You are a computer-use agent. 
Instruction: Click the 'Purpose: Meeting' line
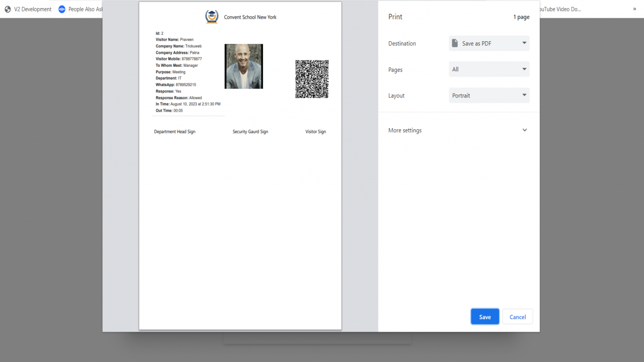tap(171, 72)
